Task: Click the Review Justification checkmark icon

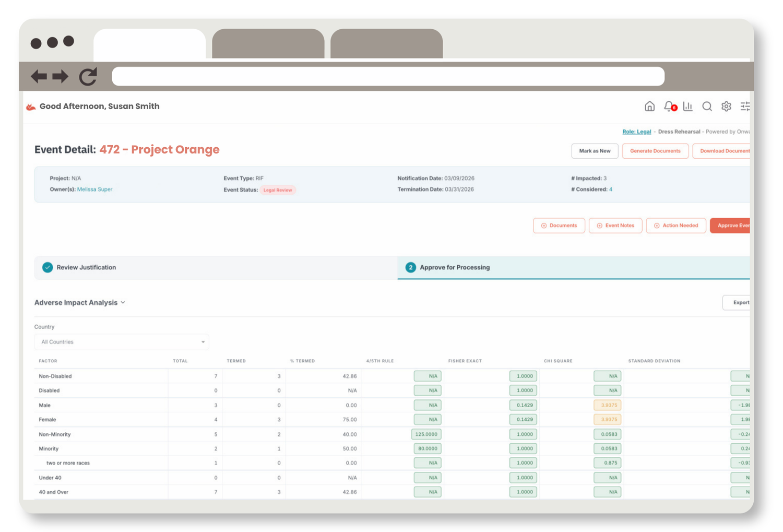Action: click(48, 267)
